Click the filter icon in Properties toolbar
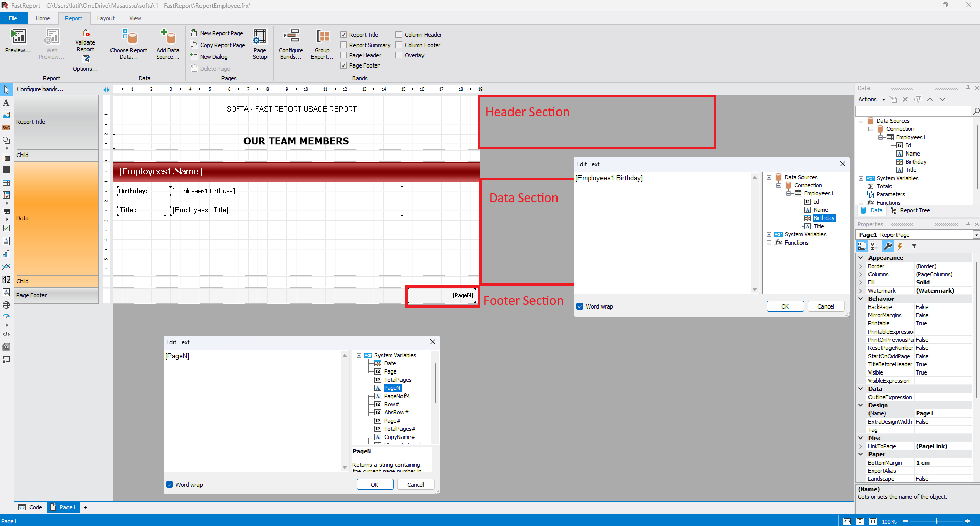980x526 pixels. click(914, 246)
